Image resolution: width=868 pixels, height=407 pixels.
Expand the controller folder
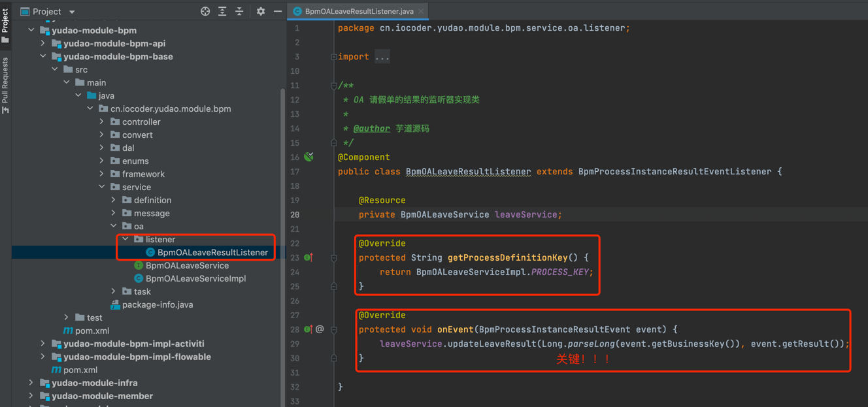pos(102,122)
